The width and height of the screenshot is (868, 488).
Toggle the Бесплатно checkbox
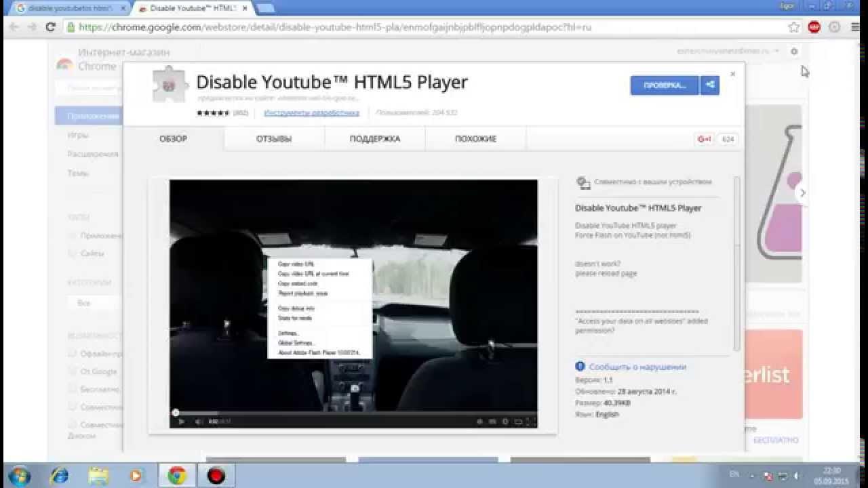72,390
